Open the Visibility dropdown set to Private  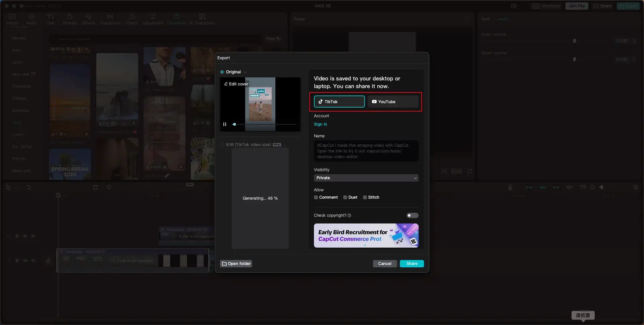pyautogui.click(x=366, y=178)
